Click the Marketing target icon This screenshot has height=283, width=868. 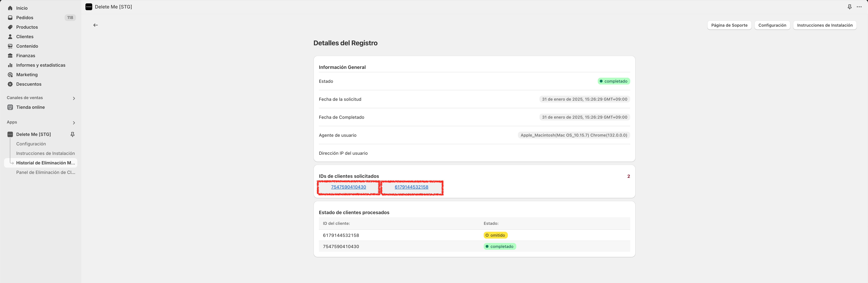click(10, 74)
